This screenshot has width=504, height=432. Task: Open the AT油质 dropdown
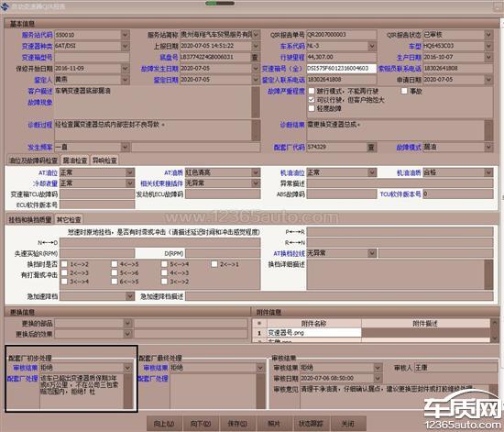tap(256, 172)
